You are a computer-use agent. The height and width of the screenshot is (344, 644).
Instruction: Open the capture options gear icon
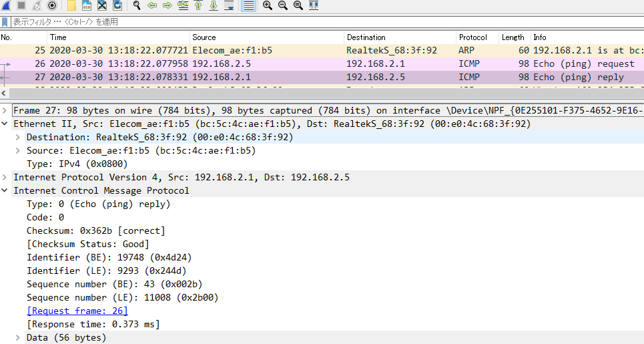pyautogui.click(x=51, y=5)
